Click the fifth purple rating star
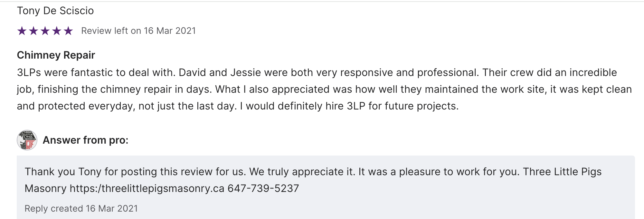This screenshot has width=644, height=219. (x=68, y=31)
